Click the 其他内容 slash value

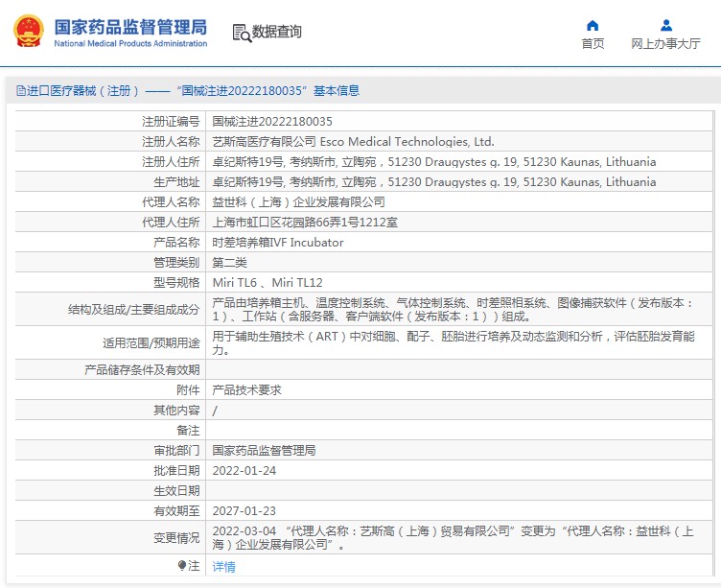215,411
